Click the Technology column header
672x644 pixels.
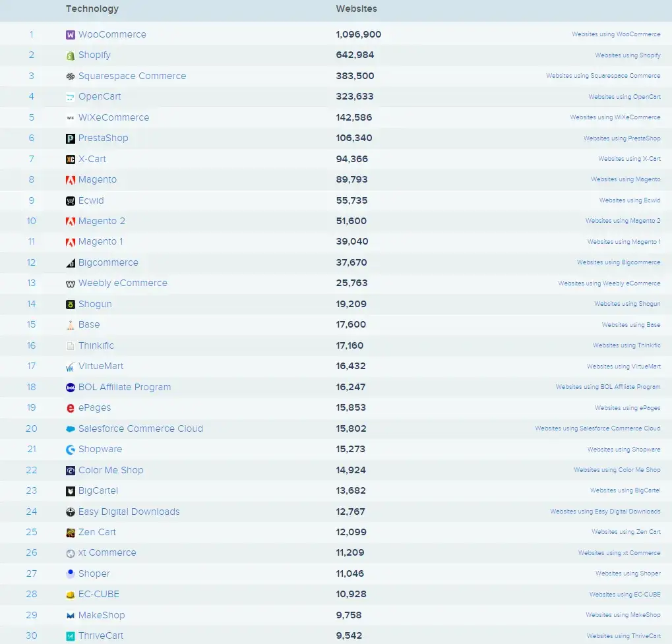[92, 9]
